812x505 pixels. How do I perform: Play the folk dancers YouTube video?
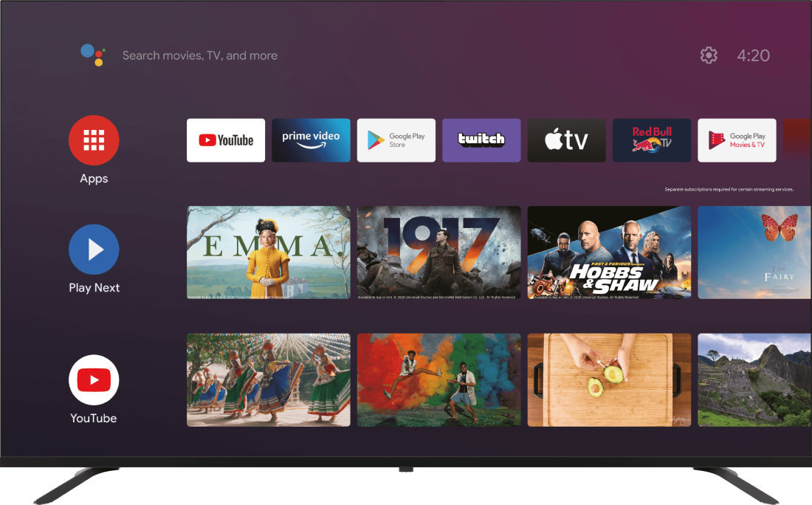tap(269, 380)
